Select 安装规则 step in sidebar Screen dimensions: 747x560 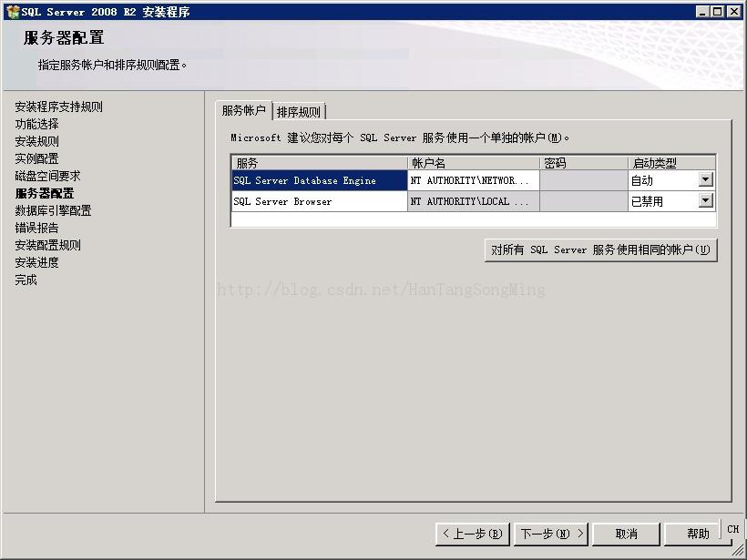point(36,141)
